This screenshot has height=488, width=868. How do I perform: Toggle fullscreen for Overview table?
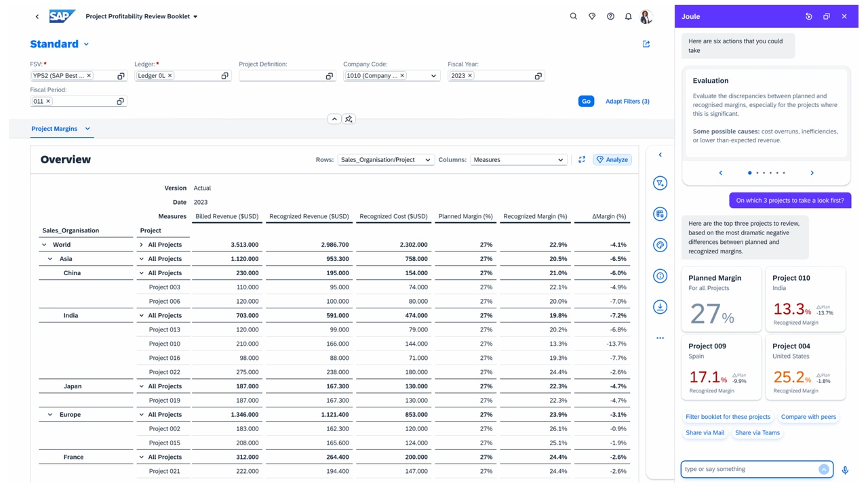coord(582,160)
